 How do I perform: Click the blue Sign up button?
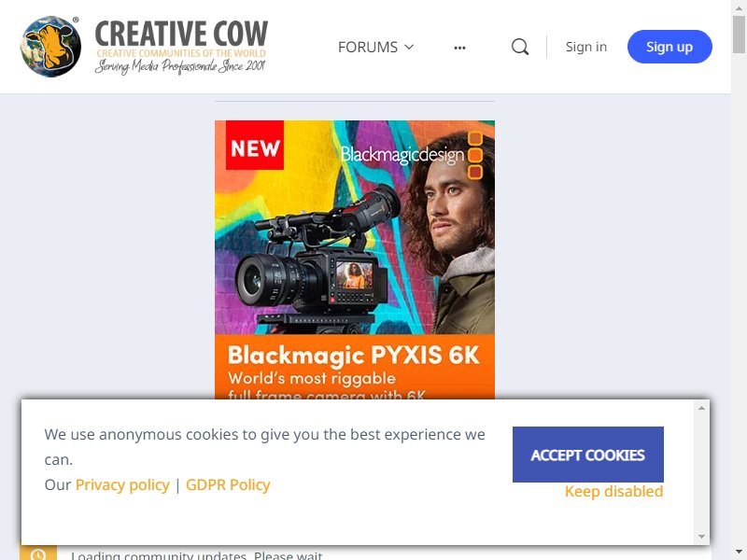(669, 47)
